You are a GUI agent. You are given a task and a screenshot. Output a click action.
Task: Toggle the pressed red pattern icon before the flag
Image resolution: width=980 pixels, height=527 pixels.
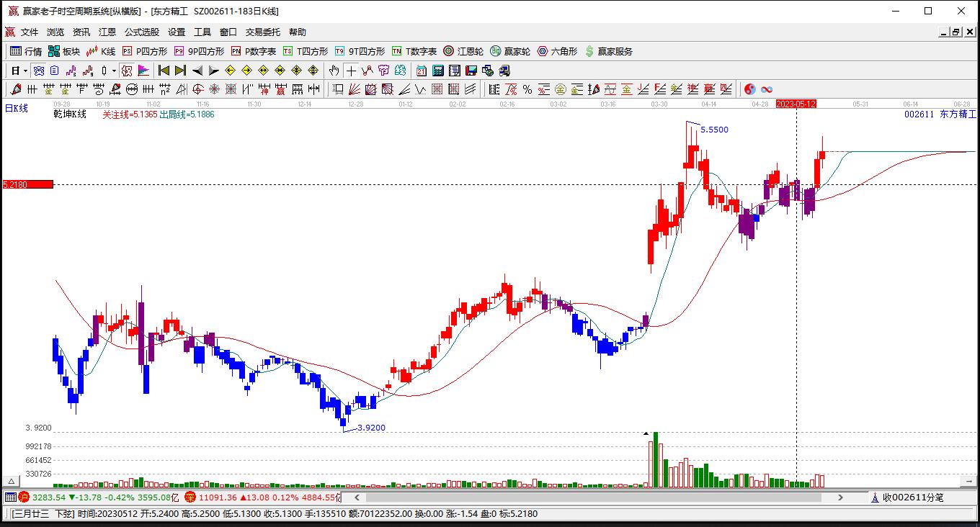pos(126,71)
